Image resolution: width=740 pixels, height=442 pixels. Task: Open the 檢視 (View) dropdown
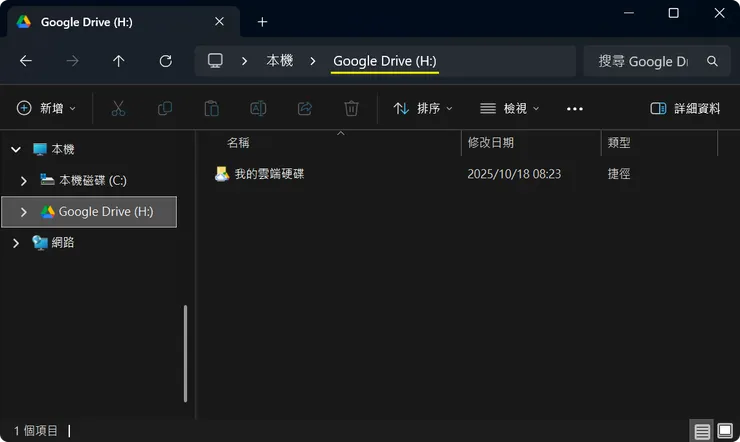[510, 108]
